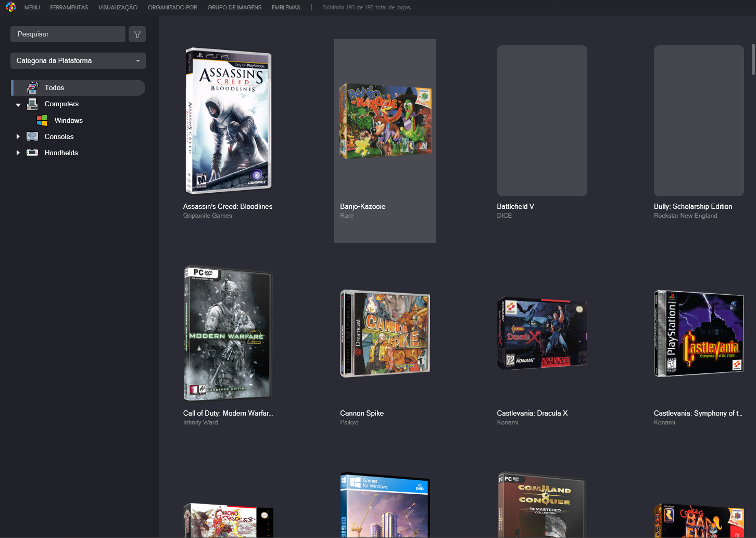Select Assassin's Creed Bloodlines cover

[x=228, y=121]
